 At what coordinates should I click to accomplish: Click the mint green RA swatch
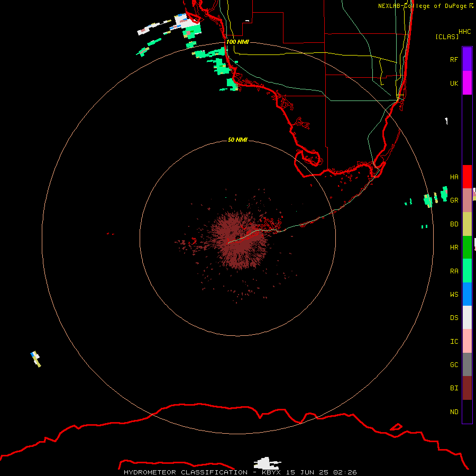(467, 271)
